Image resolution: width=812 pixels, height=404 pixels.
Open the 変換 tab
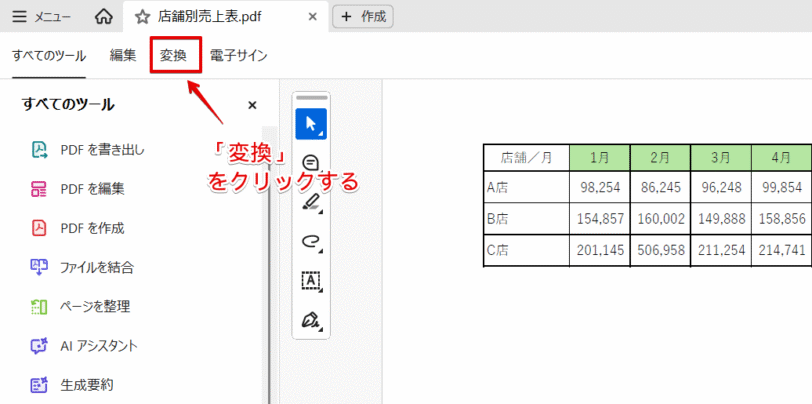pos(173,56)
